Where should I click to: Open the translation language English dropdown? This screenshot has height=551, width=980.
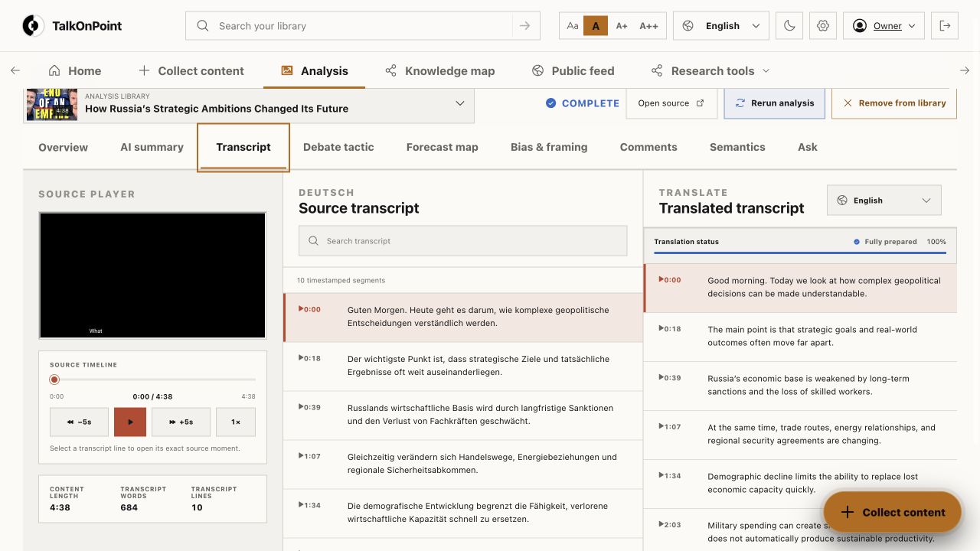click(x=884, y=201)
